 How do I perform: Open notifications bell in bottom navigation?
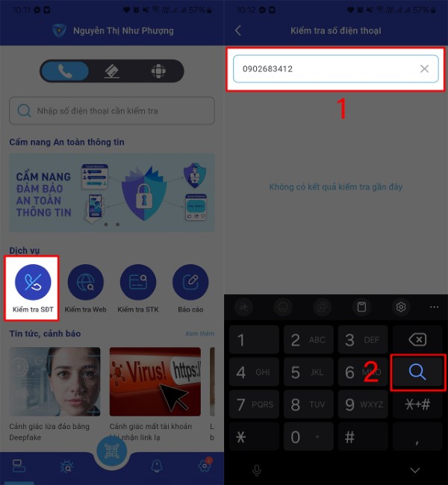157,466
